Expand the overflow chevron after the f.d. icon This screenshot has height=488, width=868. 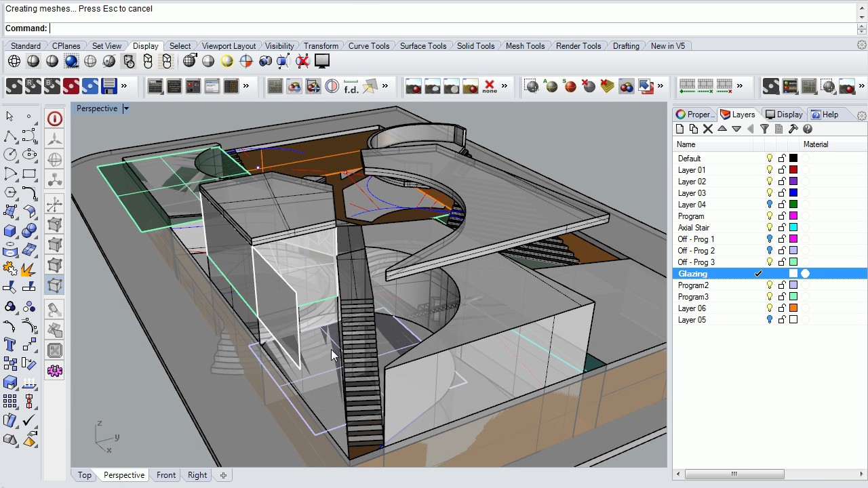coord(385,86)
